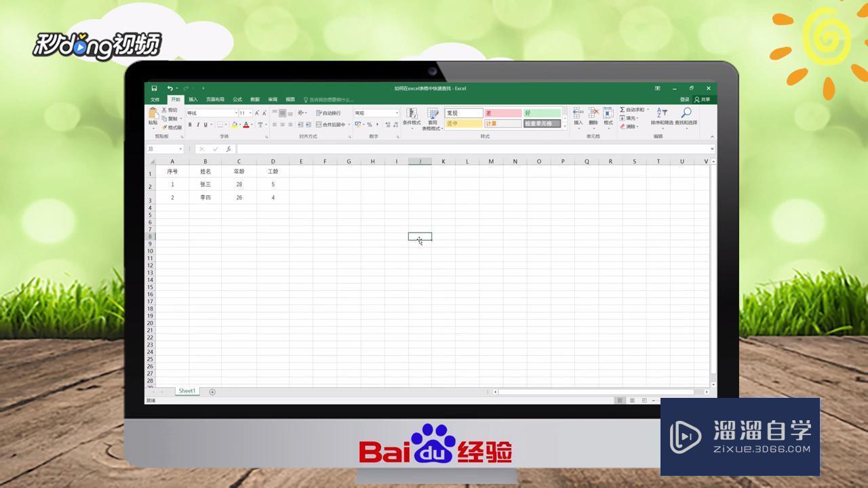Click the Insert (插入) cells button
Viewport: 868px width, 488px height.
(x=578, y=117)
